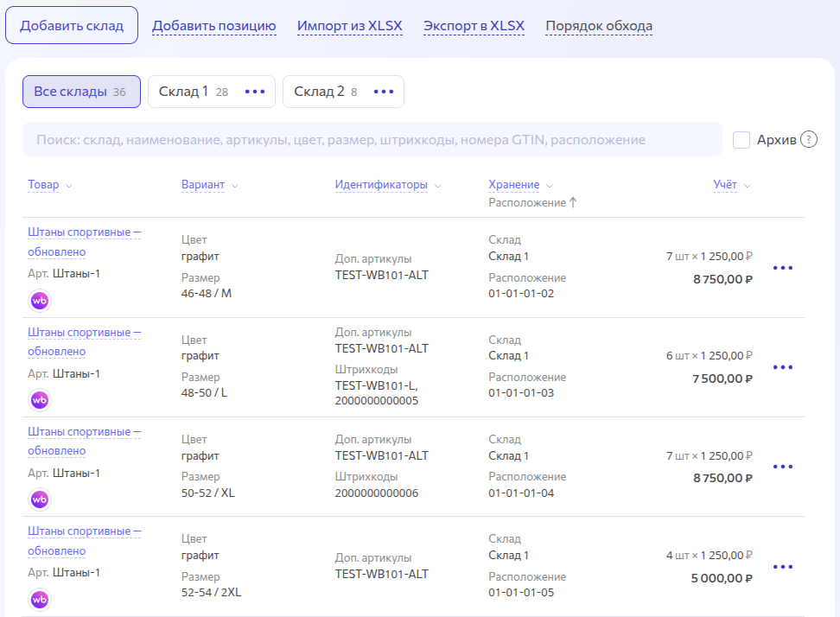Open the Штаны спортивные product with size 50-52 / XL

[84, 442]
